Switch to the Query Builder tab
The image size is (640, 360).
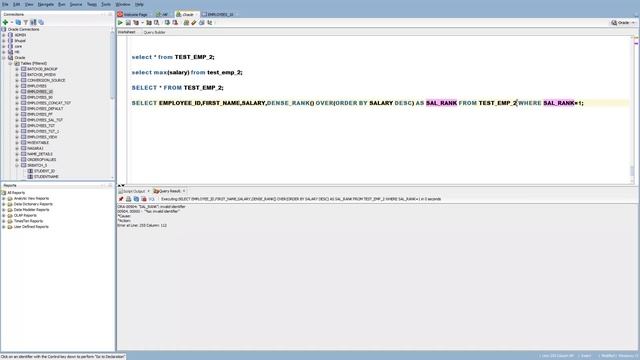coord(155,32)
